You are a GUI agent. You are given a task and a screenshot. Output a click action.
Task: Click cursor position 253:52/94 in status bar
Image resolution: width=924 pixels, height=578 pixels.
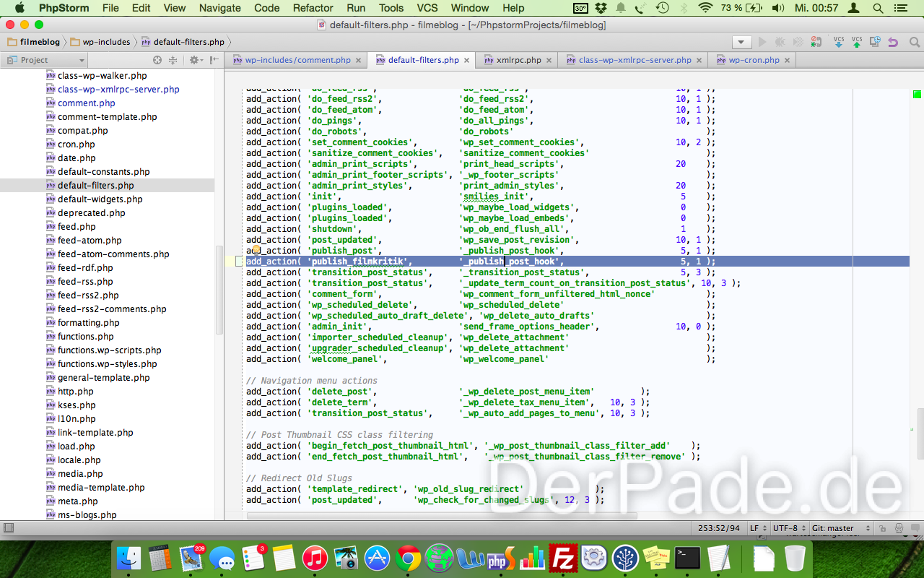pyautogui.click(x=718, y=528)
